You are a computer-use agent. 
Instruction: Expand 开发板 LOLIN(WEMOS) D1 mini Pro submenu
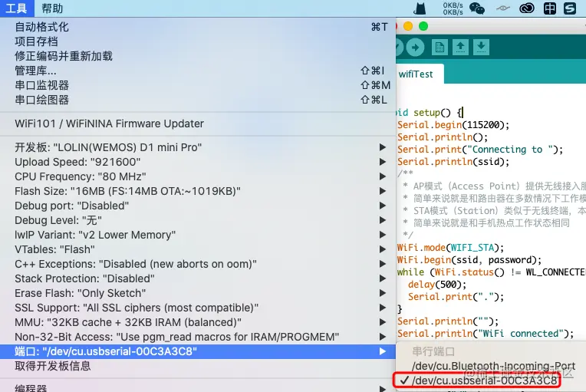coord(198,147)
